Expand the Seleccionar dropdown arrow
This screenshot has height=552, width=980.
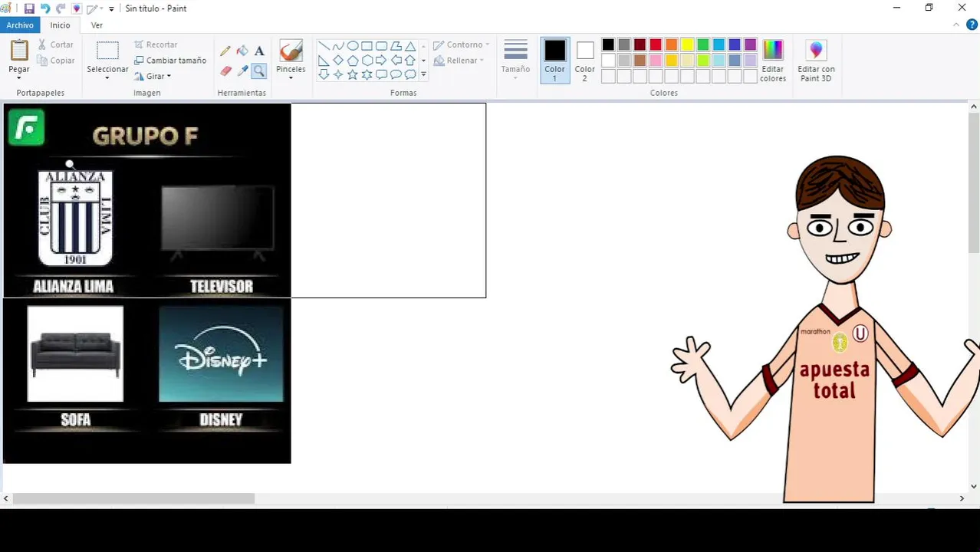[107, 78]
